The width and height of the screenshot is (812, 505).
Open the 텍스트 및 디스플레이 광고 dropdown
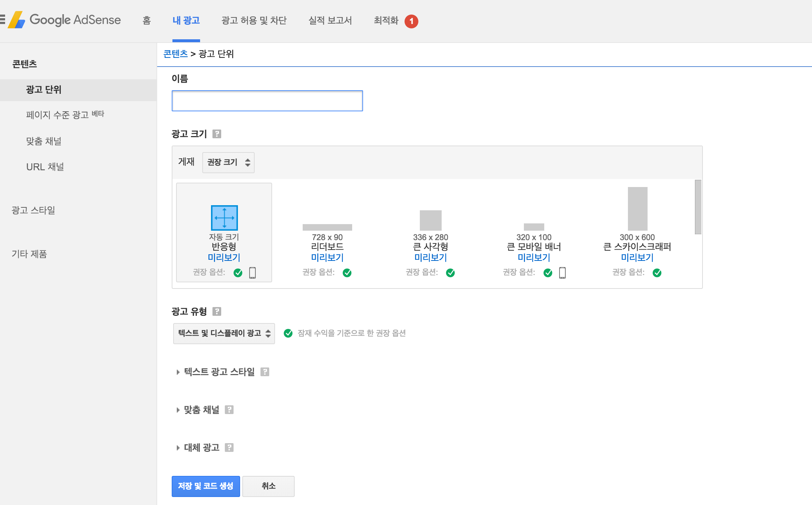click(224, 333)
